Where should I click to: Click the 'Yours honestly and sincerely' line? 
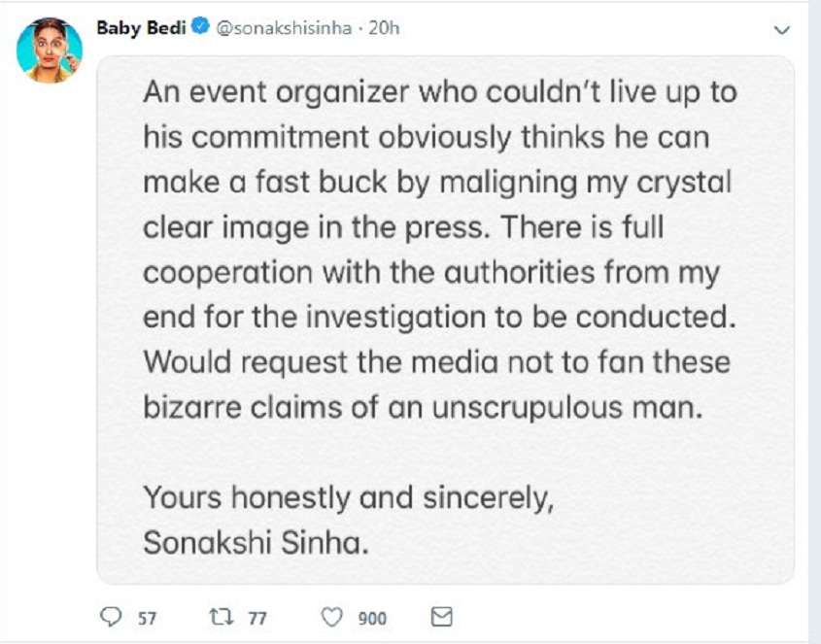(x=349, y=497)
